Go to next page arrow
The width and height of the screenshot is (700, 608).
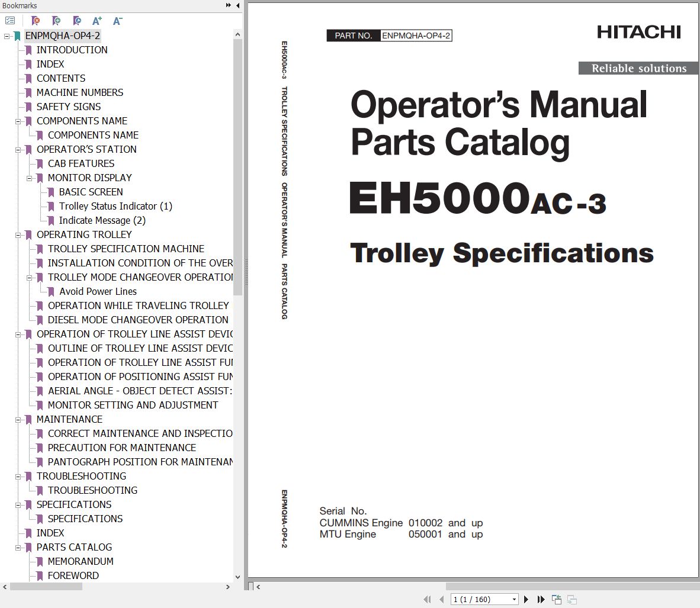pos(526,600)
